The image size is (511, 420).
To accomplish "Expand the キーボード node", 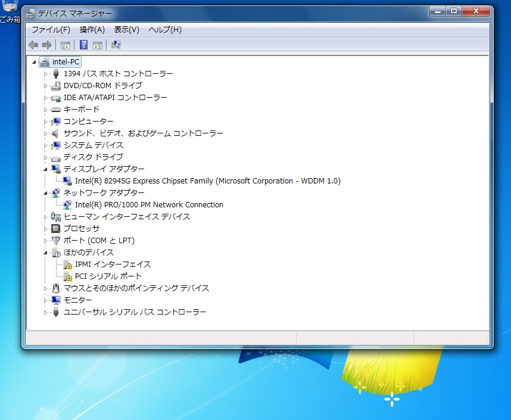I will (46, 110).
